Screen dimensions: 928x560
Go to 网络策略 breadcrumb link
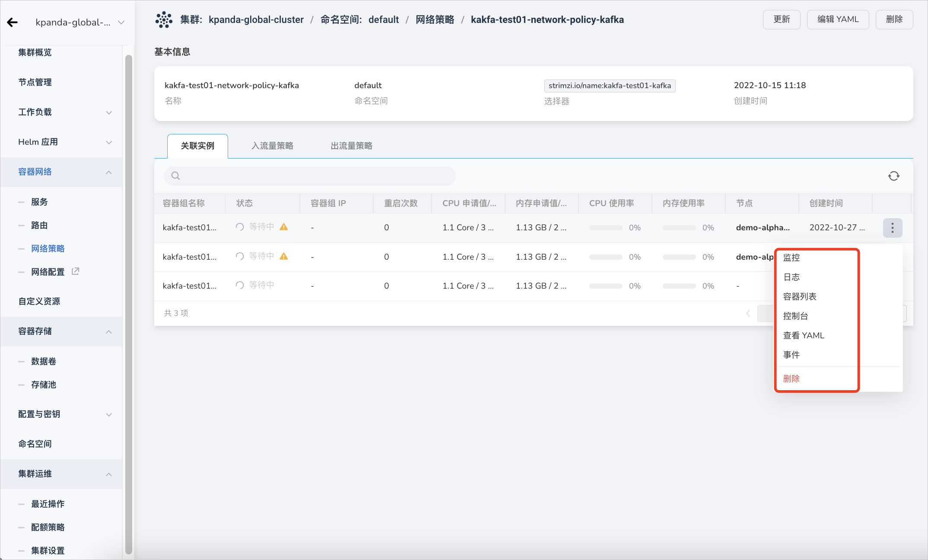point(435,20)
